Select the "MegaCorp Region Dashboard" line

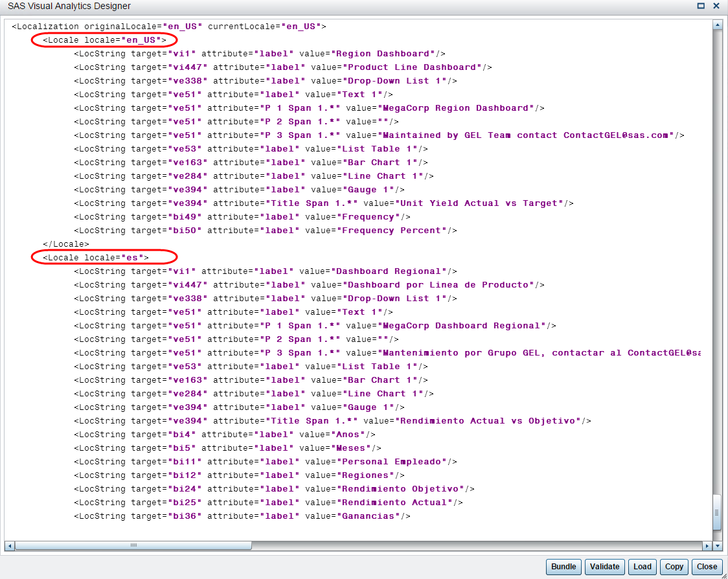coord(309,108)
